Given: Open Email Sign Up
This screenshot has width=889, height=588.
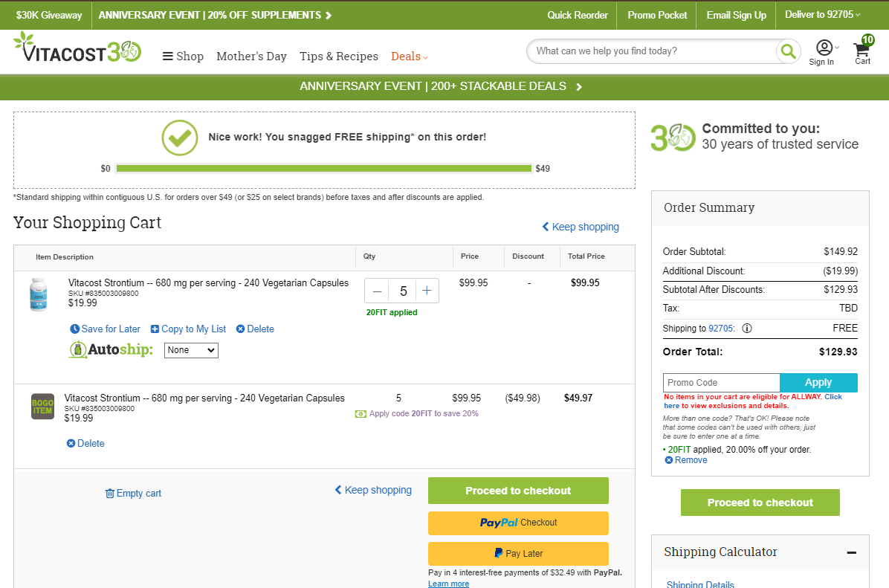Looking at the screenshot, I should pos(736,16).
